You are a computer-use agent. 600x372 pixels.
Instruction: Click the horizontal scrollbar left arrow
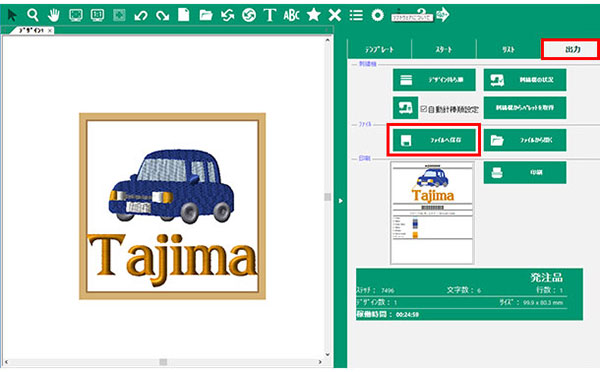pos(7,362)
